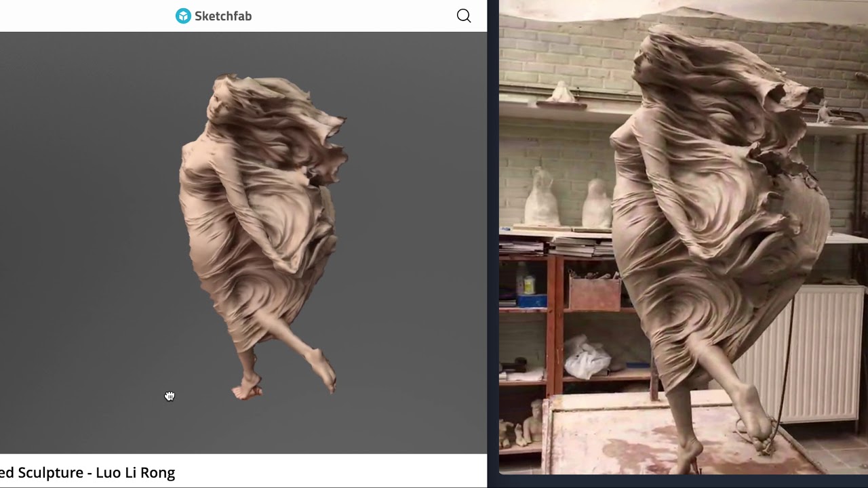Select the "Sculpture - Luo Li Rong" title text

[x=96, y=472]
